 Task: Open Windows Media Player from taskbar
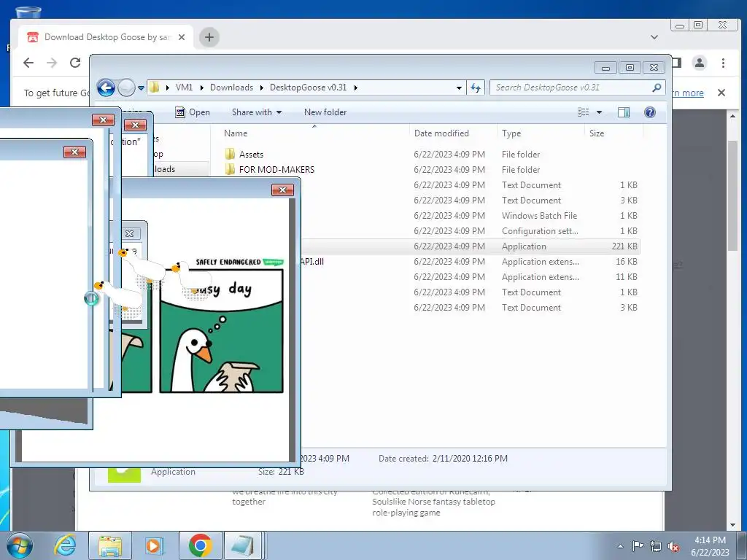pyautogui.click(x=154, y=545)
